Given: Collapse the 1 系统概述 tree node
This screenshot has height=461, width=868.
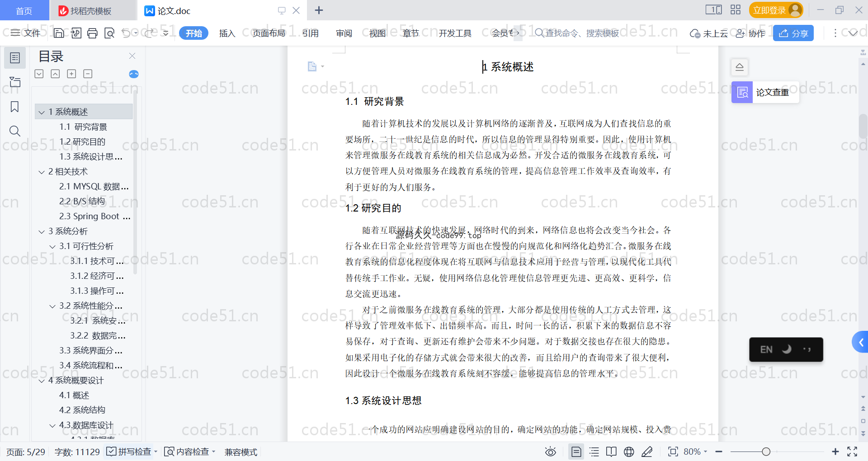Looking at the screenshot, I should coord(42,112).
